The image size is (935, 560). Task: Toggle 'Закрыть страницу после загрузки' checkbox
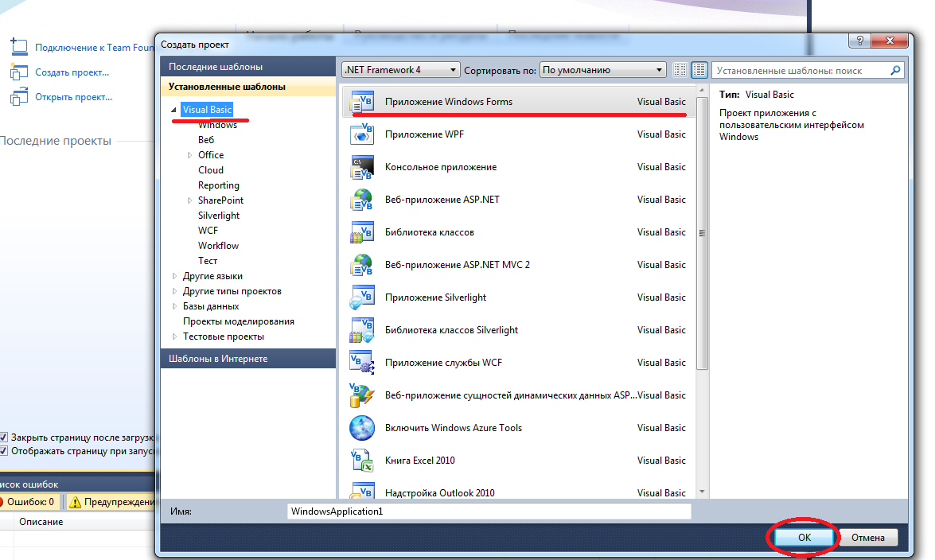click(x=3, y=437)
